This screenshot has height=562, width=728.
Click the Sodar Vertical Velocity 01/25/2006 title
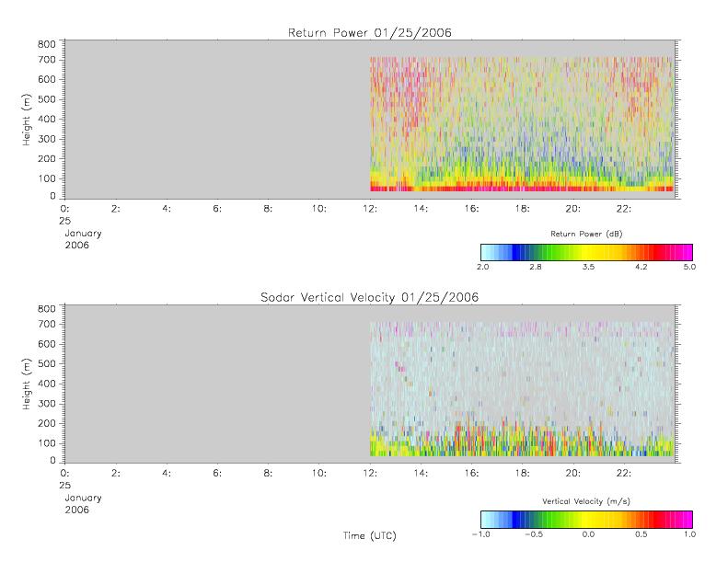tap(370, 297)
